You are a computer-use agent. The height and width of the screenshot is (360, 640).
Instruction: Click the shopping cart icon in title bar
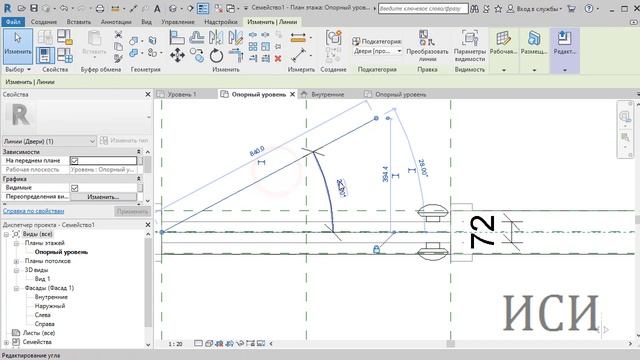click(571, 8)
